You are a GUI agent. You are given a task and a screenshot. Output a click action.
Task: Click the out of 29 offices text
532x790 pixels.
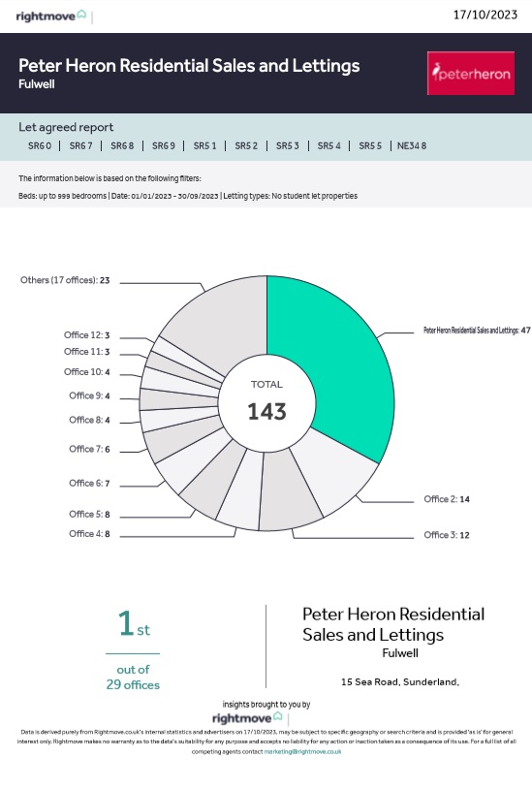click(x=133, y=678)
